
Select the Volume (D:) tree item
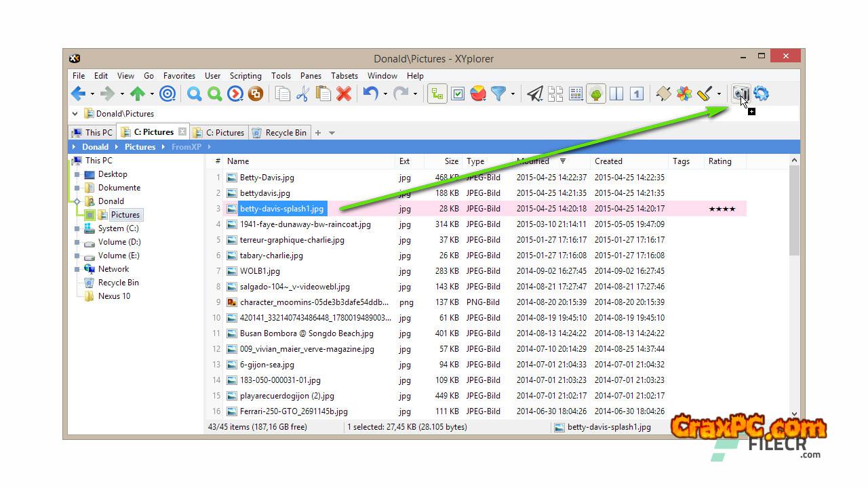119,242
